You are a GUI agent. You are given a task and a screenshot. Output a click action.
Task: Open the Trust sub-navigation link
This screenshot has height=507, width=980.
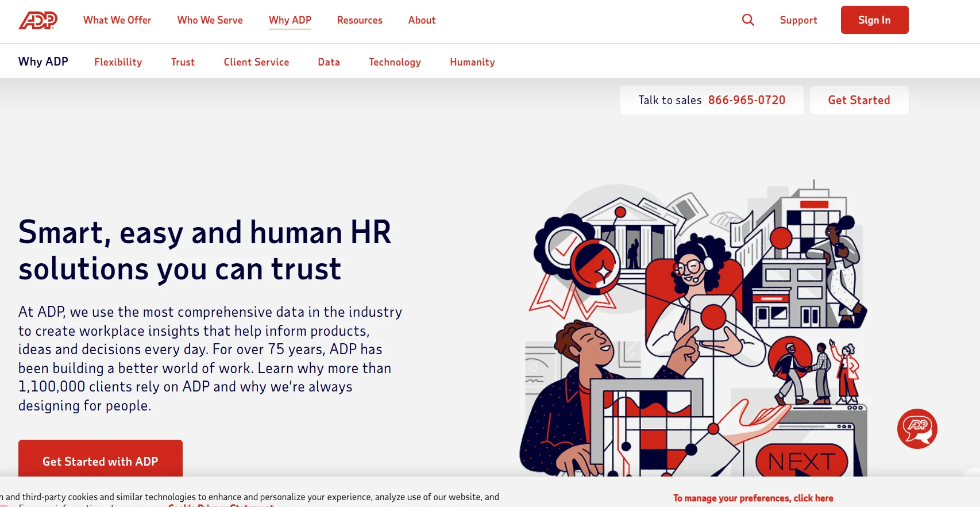coord(183,62)
